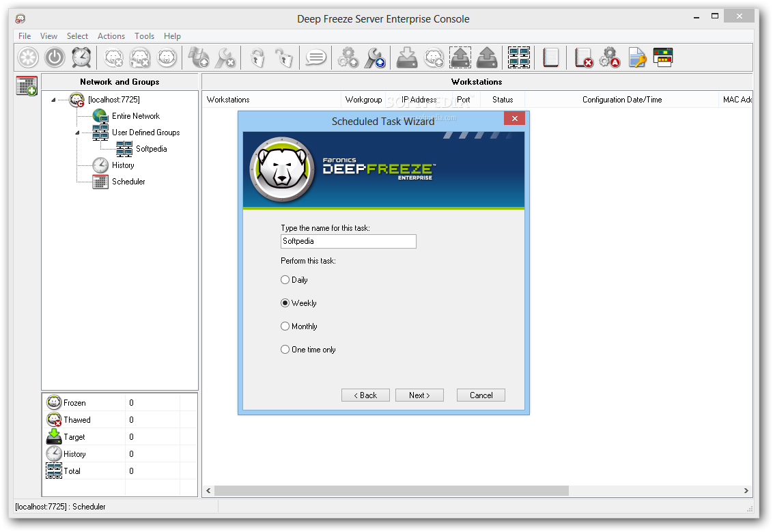The width and height of the screenshot is (773, 532).
Task: Click the first polar bear icon with X badge
Action: 114,57
